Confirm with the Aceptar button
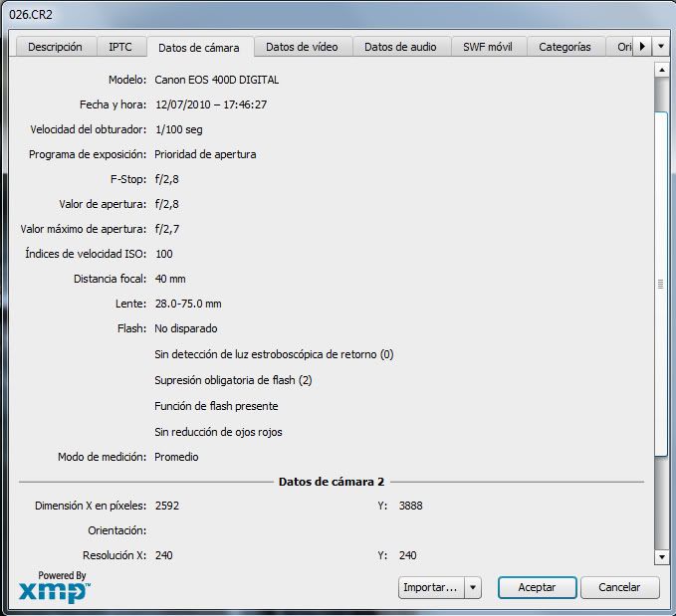Viewport: 676px width, 616px height. [x=538, y=587]
